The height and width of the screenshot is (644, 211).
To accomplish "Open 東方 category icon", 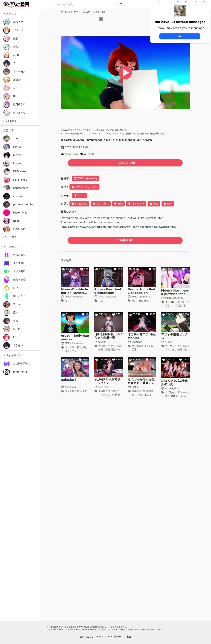I will [7, 321].
